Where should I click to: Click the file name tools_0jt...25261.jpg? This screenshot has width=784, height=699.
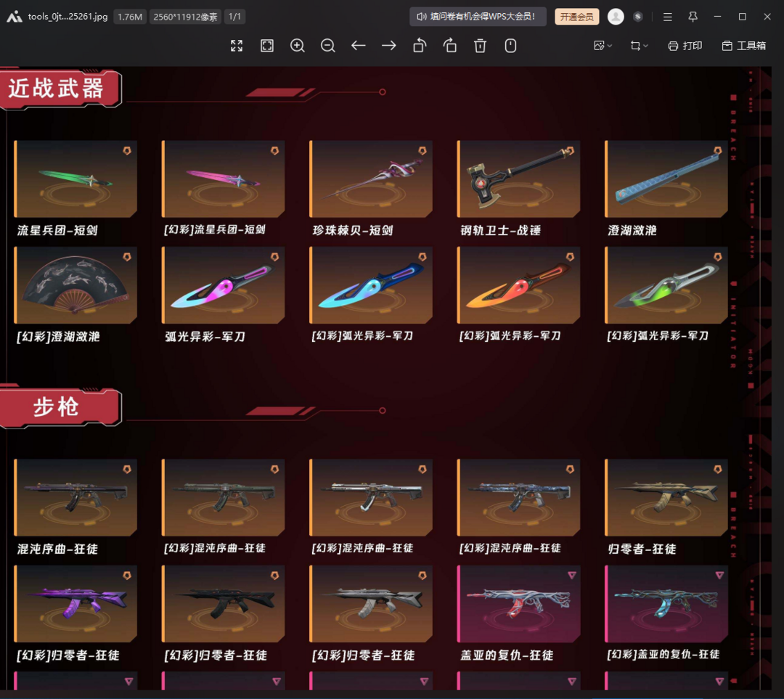(68, 17)
